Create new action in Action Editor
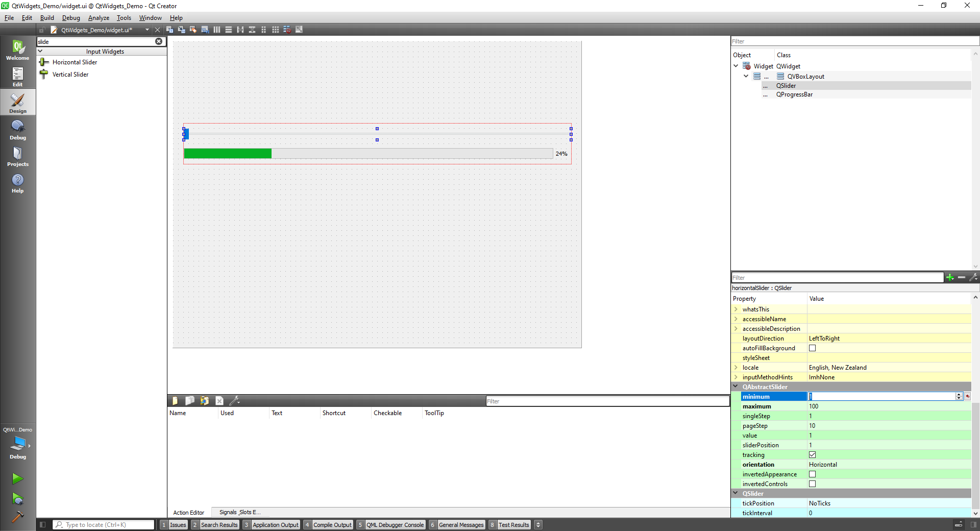 pyautogui.click(x=175, y=401)
